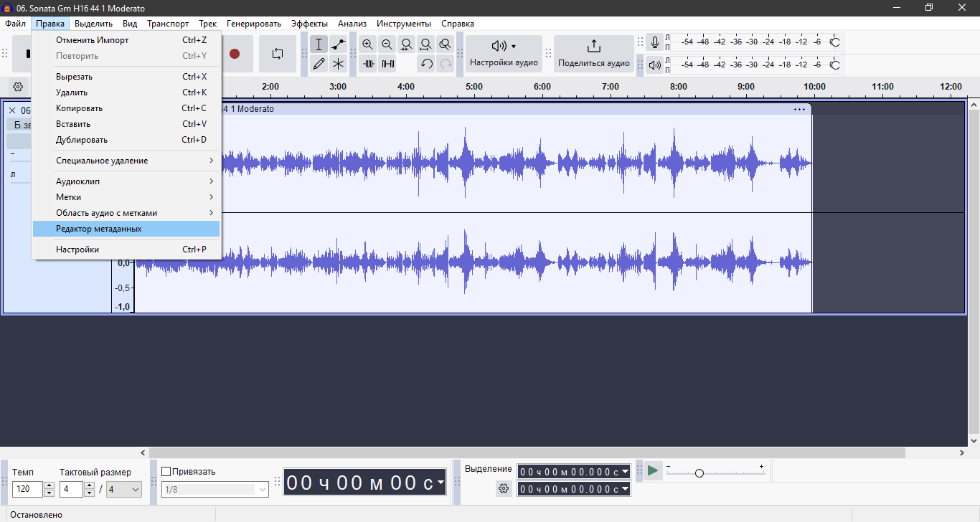Fit project to width icon
Screen dimensions: 980x522
coord(425,44)
